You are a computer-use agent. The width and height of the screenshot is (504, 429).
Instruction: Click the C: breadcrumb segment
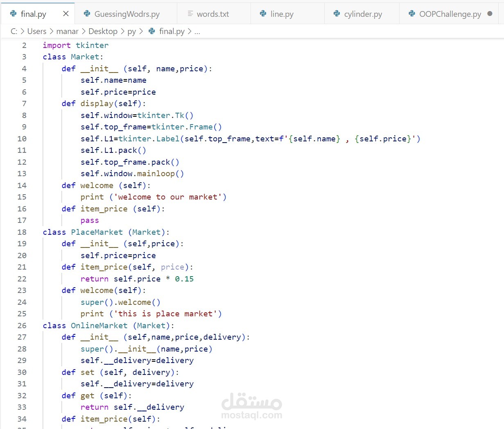click(x=14, y=31)
